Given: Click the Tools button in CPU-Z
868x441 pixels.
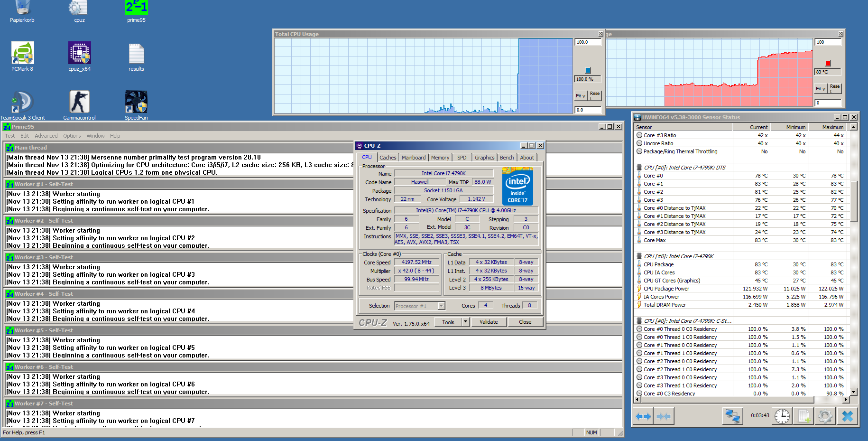Looking at the screenshot, I should point(448,322).
